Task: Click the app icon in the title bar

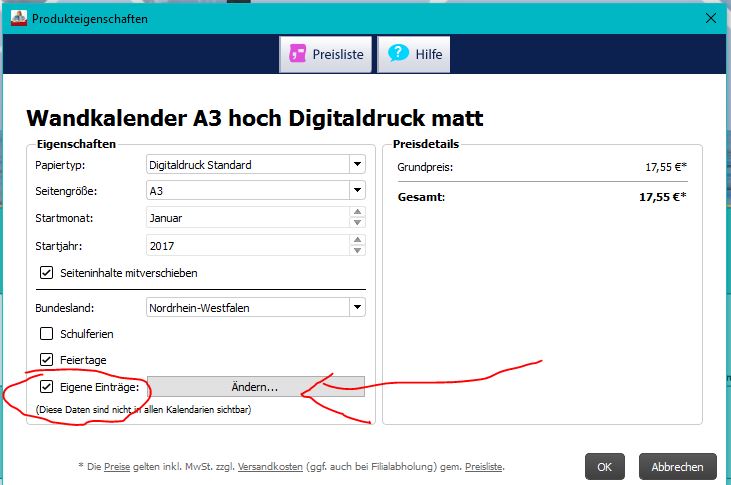Action: coord(19,18)
